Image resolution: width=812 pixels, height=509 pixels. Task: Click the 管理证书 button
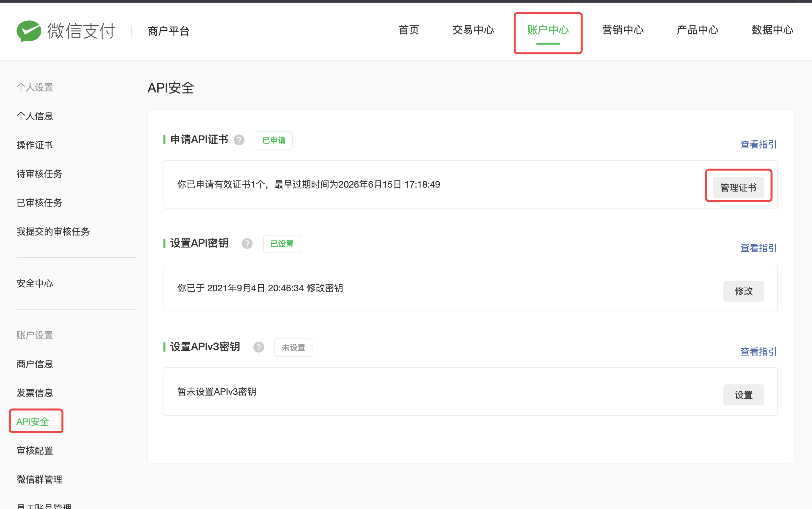738,188
